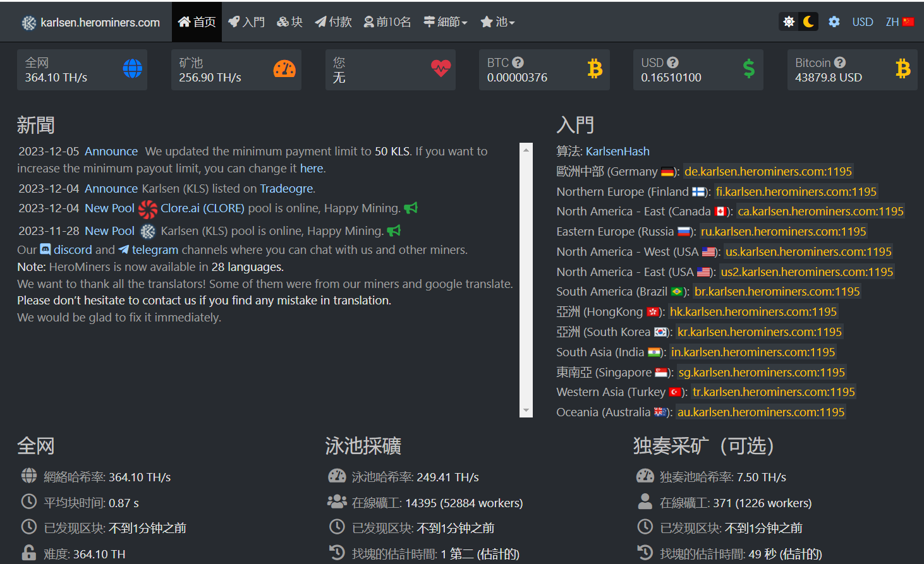Open settings gear icon in navbar
Screen dimensions: 924x564
pyautogui.click(x=834, y=21)
